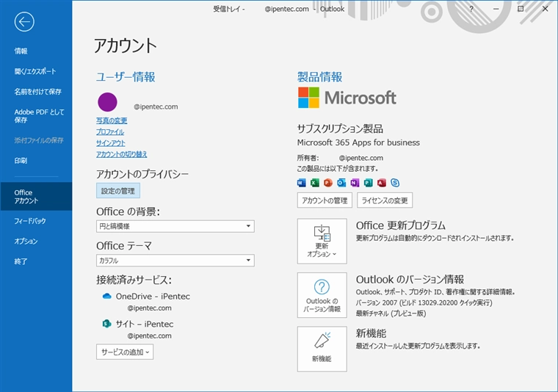
Task: Click the PowerPoint app icon
Action: click(x=328, y=183)
